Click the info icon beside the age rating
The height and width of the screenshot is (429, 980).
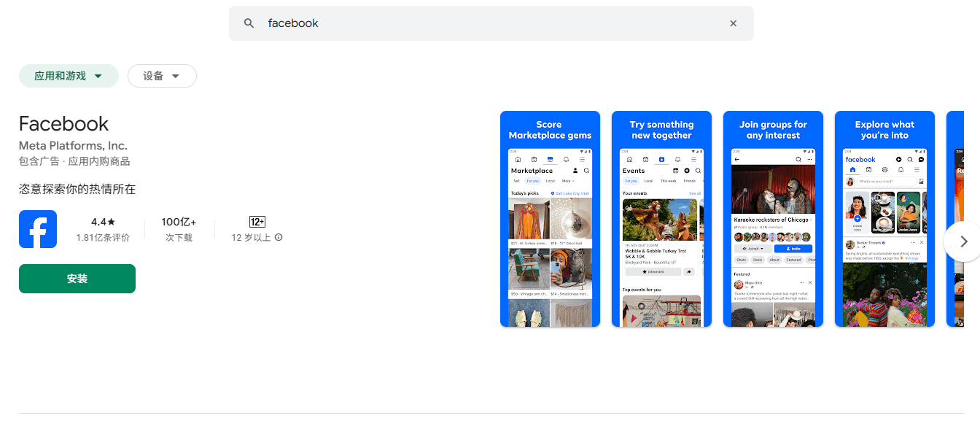coord(278,237)
